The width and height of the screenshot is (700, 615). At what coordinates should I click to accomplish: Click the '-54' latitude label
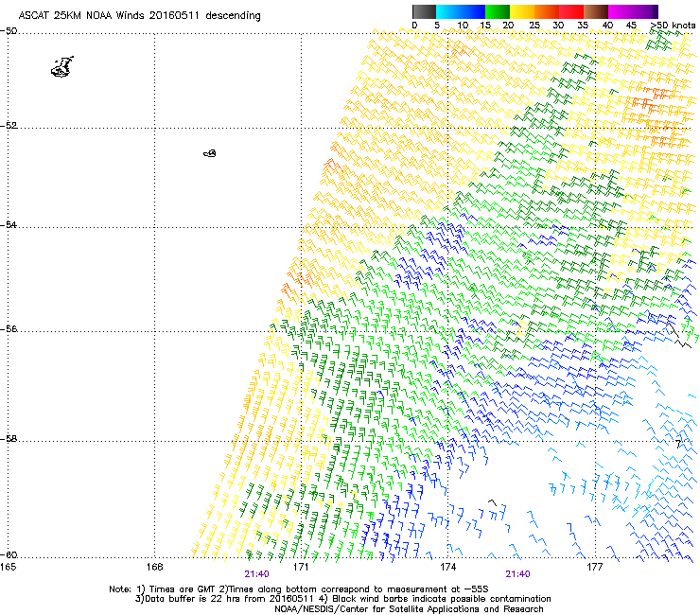click(x=9, y=224)
